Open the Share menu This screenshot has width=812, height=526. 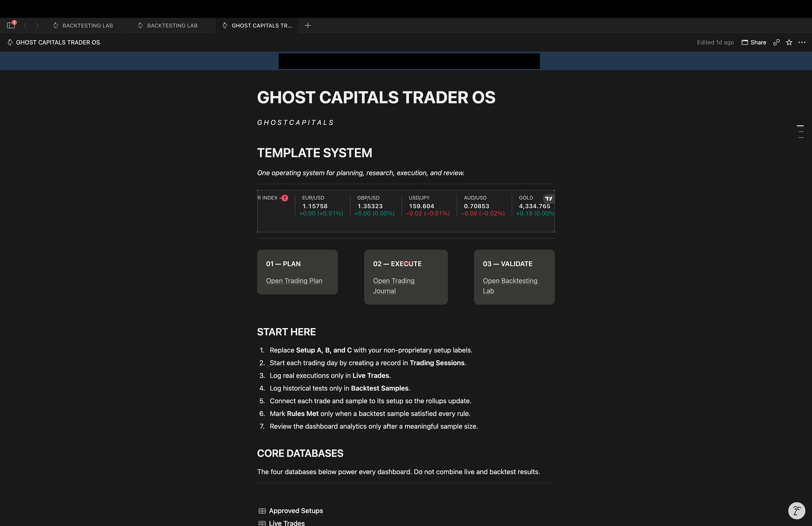click(754, 42)
